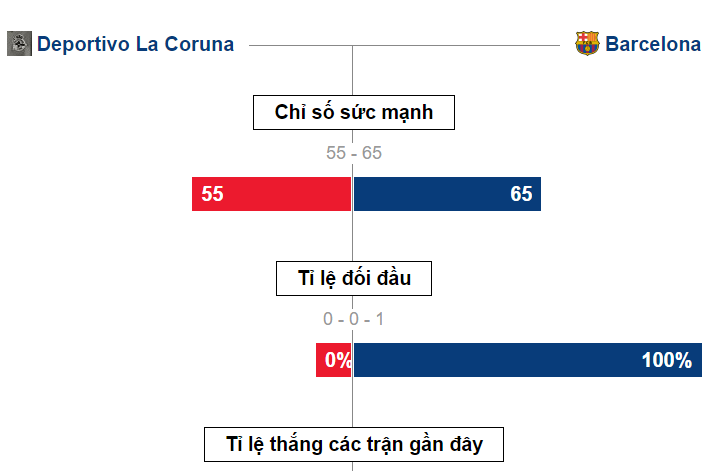Select the 'Chỉ số sức mạnh' heading box
Image resolution: width=716 pixels, height=471 pixels.
(354, 112)
